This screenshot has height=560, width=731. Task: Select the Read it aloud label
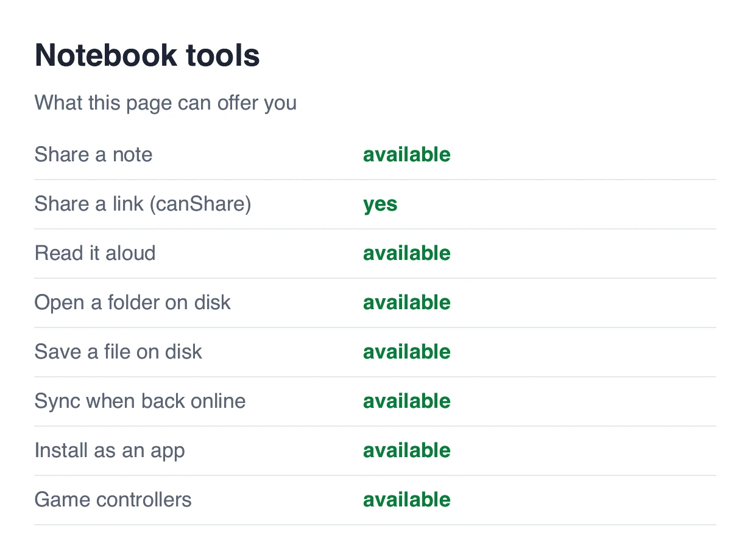pos(95,253)
